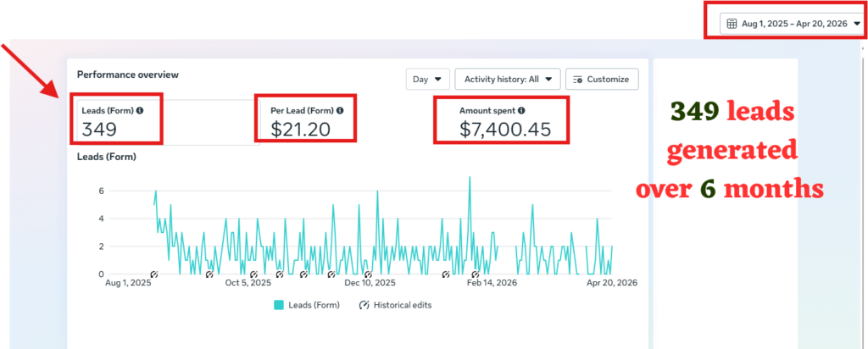
Task: Select the Leads (Form) metric card showing 349
Action: coord(169,122)
